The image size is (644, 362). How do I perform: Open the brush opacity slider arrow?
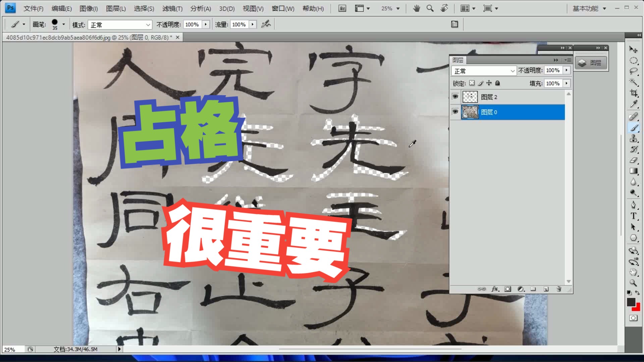click(x=206, y=24)
